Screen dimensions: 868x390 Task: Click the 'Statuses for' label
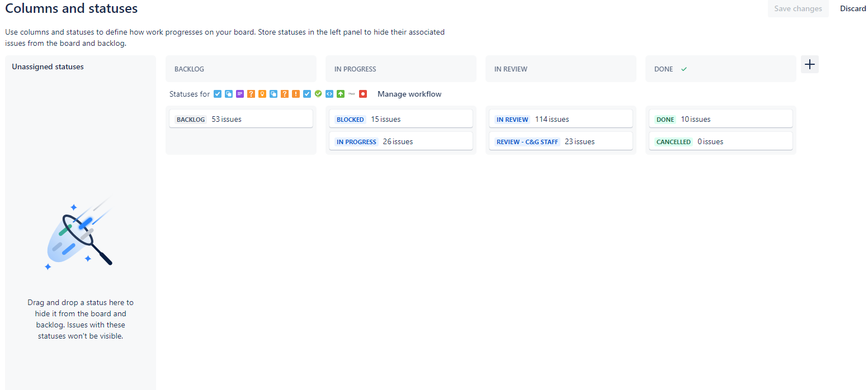(190, 94)
